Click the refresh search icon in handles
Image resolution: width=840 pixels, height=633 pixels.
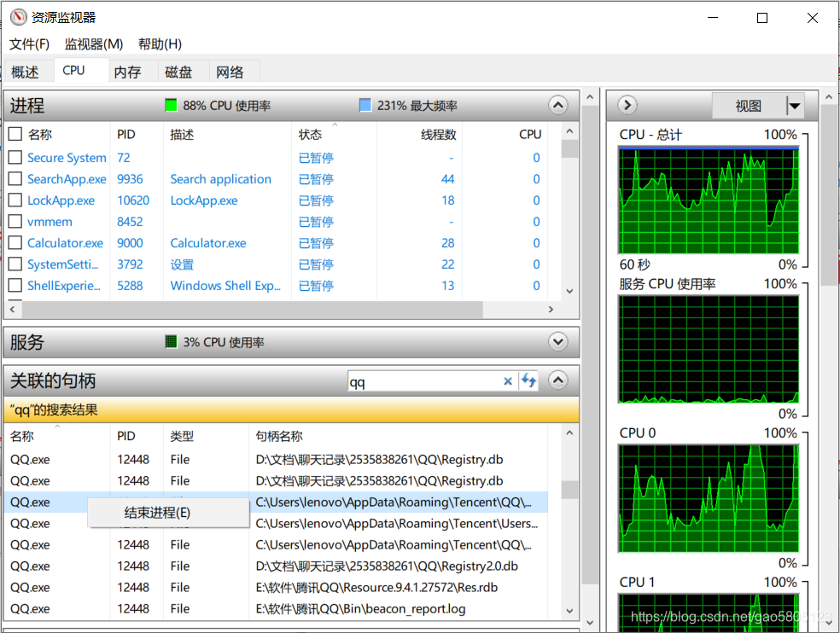click(528, 380)
